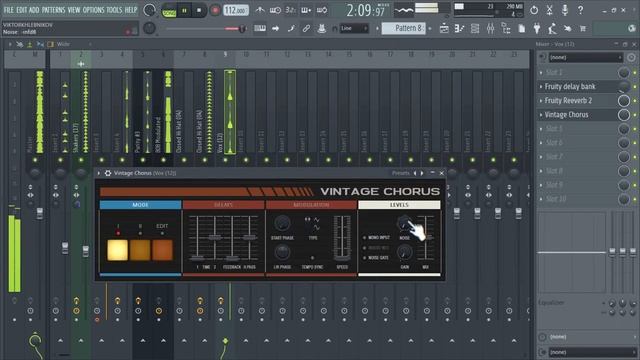Select Fruity delay bank effect slot

(x=570, y=86)
